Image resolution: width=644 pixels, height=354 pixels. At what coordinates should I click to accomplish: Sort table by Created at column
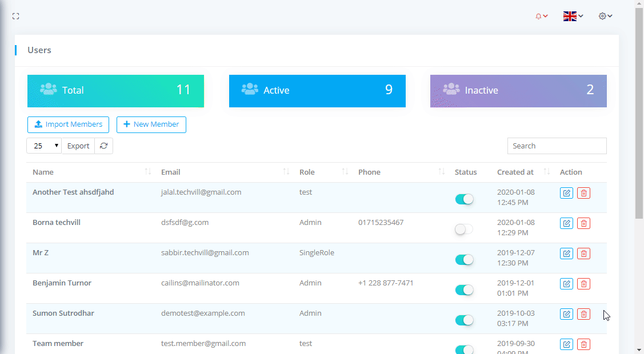(x=515, y=172)
